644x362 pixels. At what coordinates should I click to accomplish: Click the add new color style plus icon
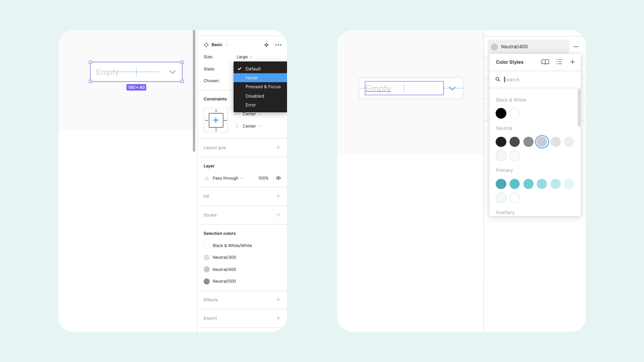[x=572, y=62]
